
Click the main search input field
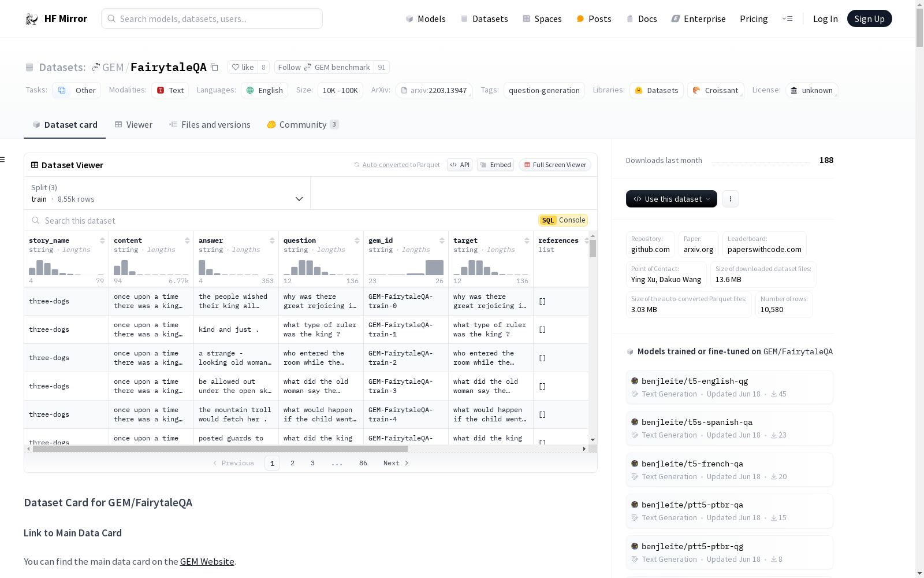coord(212,18)
